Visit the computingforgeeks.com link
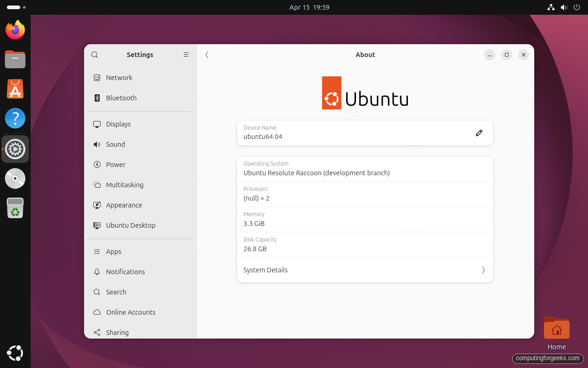The width and height of the screenshot is (588, 368). point(548,358)
